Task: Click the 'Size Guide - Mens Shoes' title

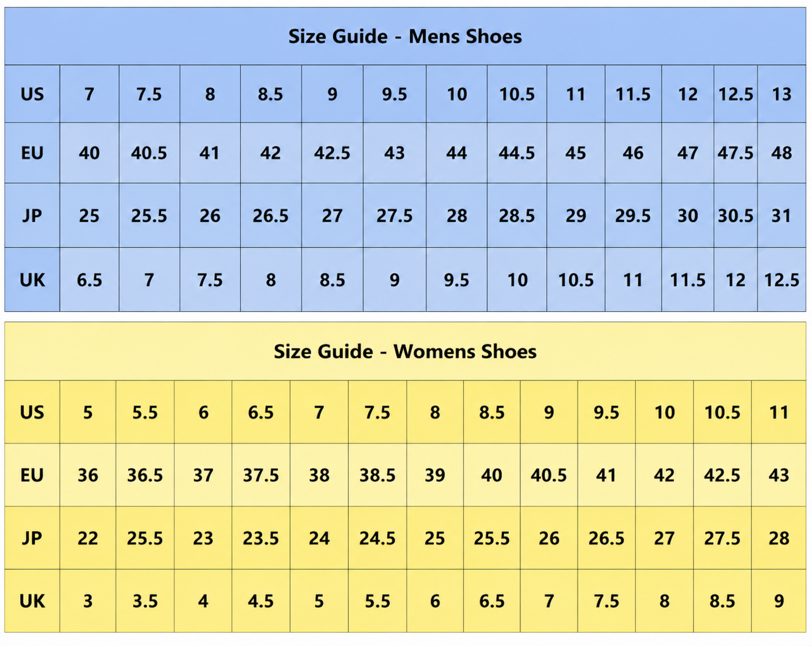Action: pos(405,36)
